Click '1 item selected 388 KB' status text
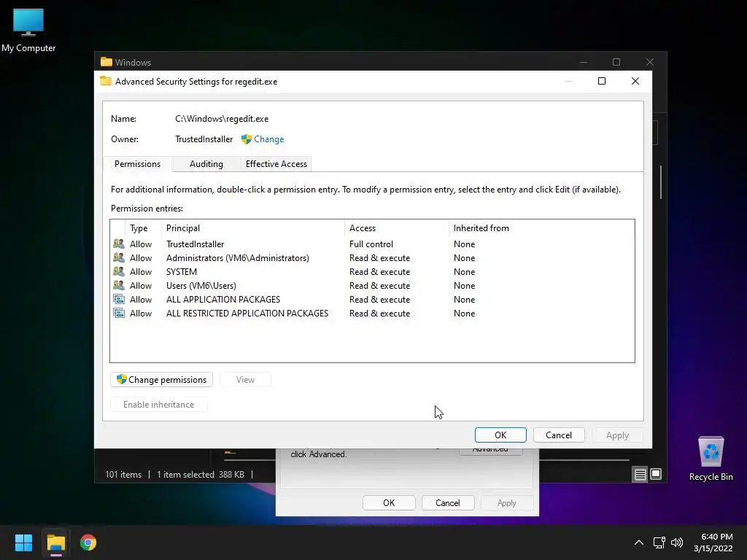This screenshot has height=560, width=747. coord(201,474)
